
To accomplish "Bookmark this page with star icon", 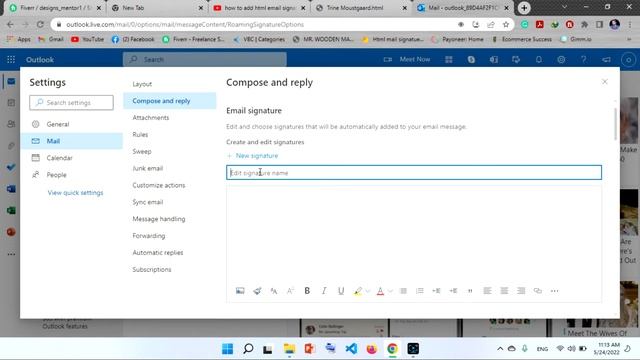I will [x=506, y=24].
